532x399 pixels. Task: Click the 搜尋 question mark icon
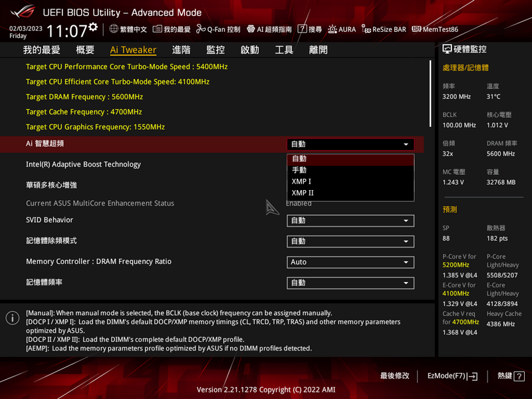pyautogui.click(x=302, y=29)
